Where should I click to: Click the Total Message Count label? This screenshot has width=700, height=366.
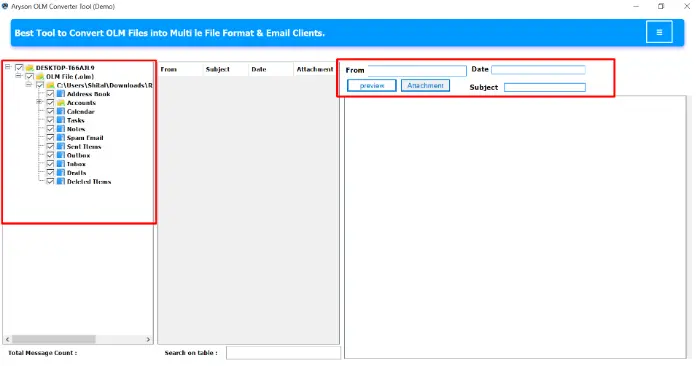tap(42, 353)
